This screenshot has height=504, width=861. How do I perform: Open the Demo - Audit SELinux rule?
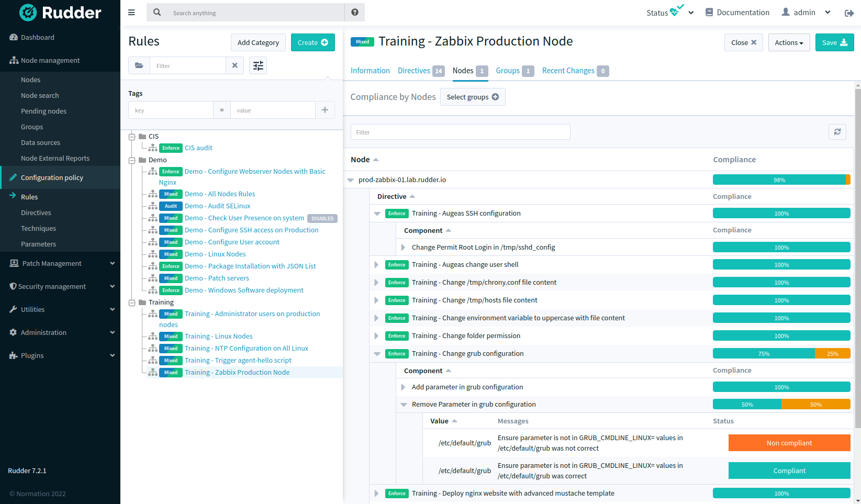point(217,206)
